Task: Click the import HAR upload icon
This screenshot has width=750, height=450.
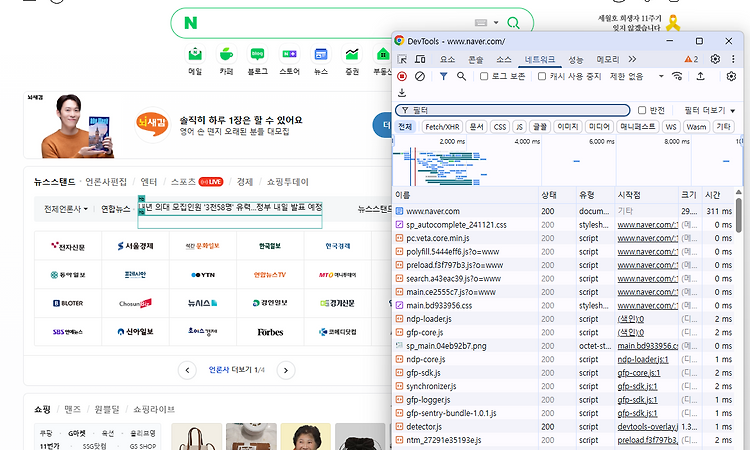Action: click(700, 76)
